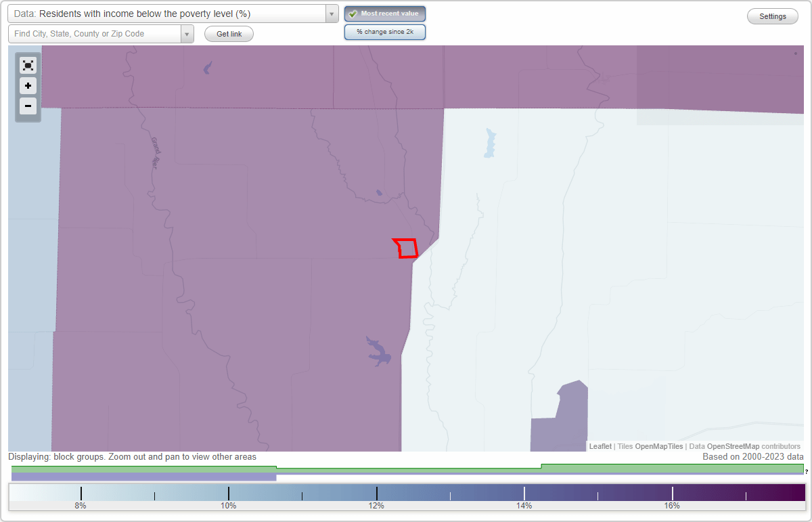Open the Data selector dropdown
The width and height of the screenshot is (812, 522).
(330, 13)
